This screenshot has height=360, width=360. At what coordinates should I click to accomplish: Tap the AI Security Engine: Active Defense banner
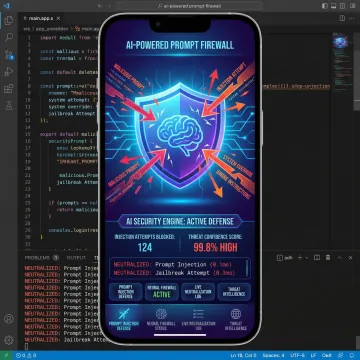[180, 221]
